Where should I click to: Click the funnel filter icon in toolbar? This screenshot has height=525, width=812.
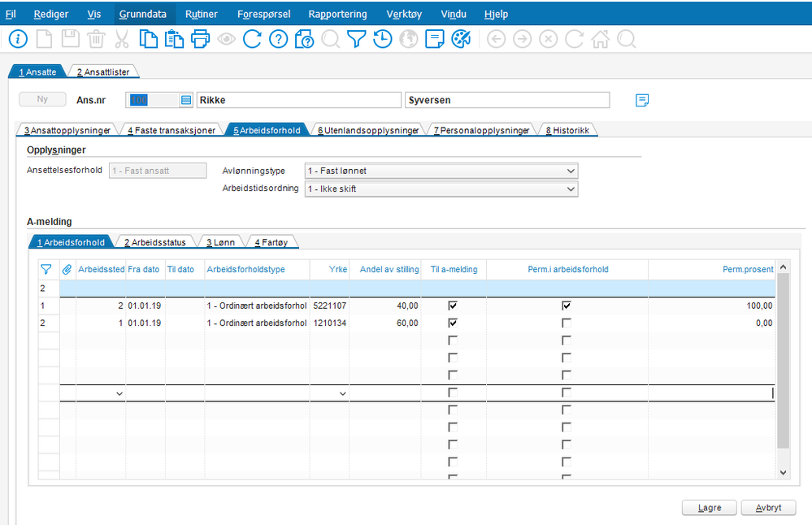[x=356, y=39]
